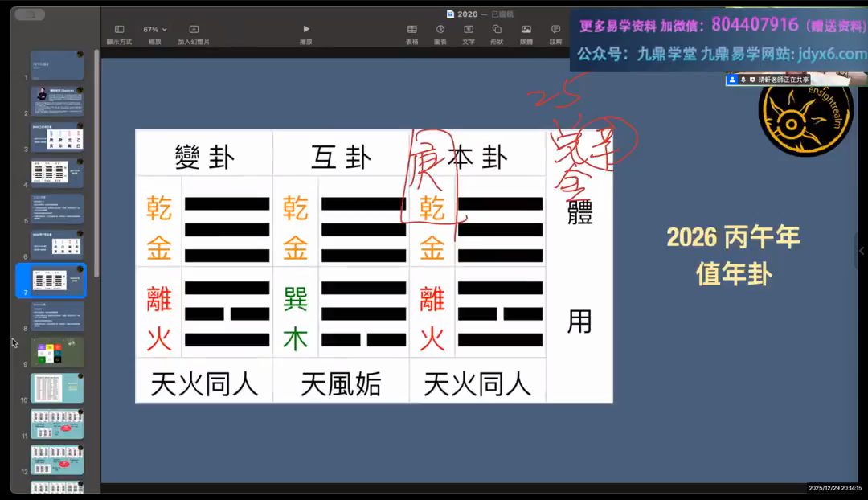This screenshot has height=500, width=868.
Task: Click the microphone icon in sharing bar
Action: pyautogui.click(x=743, y=80)
